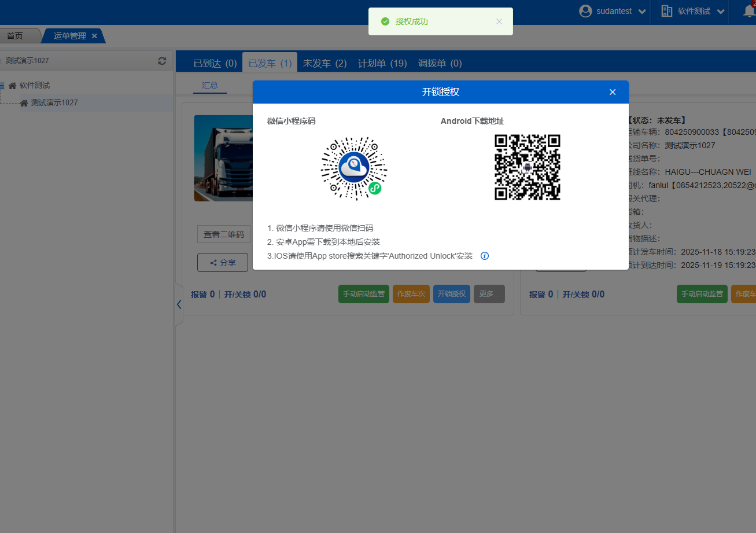Collapse the left sidebar panel handle

click(179, 304)
